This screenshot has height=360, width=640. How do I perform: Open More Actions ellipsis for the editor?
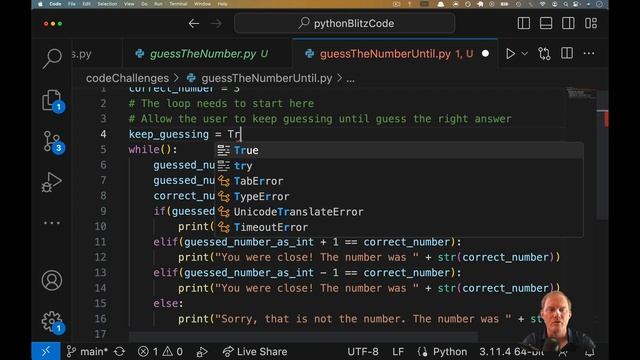(x=589, y=53)
